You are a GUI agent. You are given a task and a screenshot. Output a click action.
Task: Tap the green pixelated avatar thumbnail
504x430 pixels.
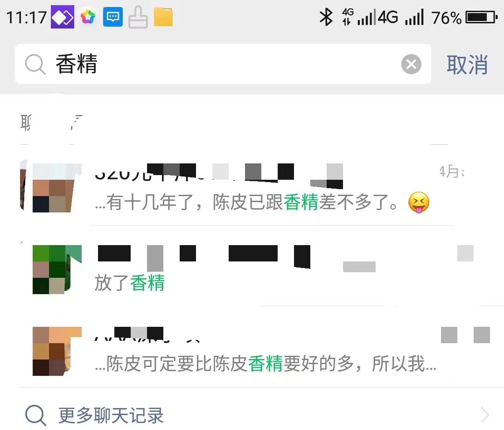[57, 269]
